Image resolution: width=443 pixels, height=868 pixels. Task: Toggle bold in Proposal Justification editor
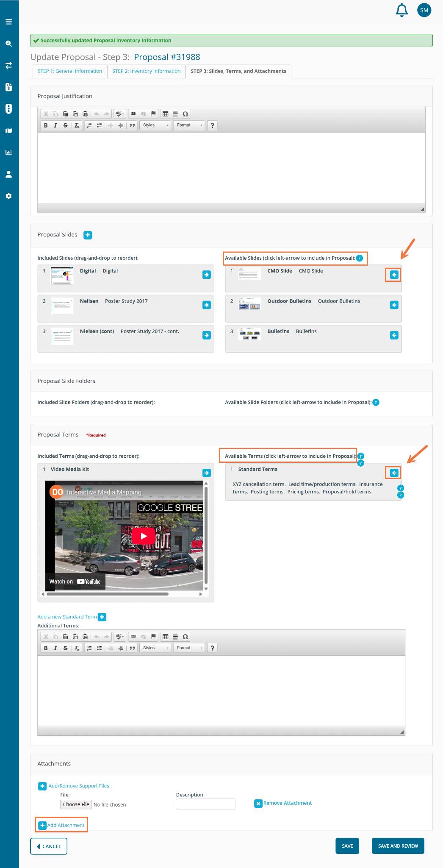(x=46, y=125)
